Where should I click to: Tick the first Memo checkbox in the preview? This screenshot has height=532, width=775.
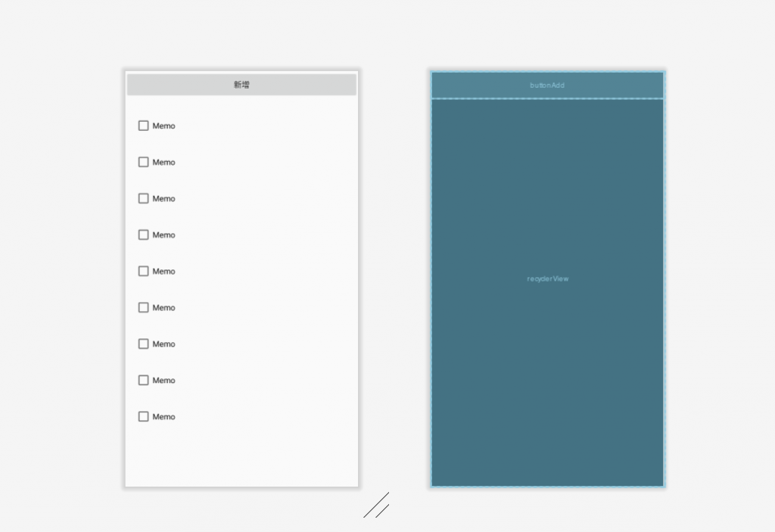(143, 126)
